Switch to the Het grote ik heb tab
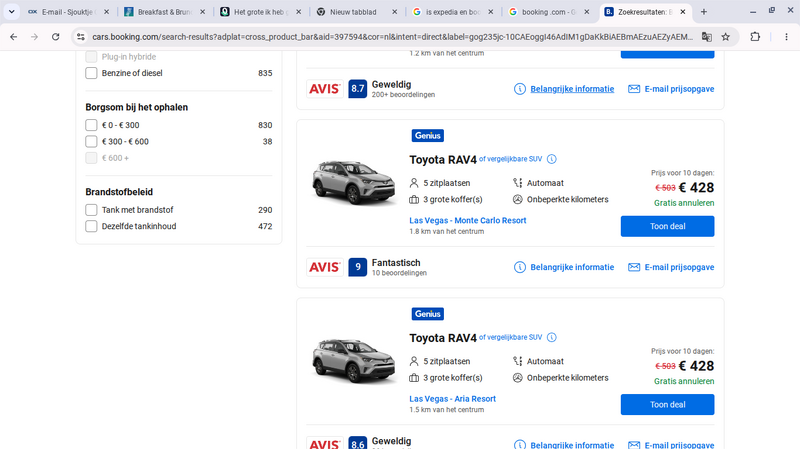 tap(261, 12)
